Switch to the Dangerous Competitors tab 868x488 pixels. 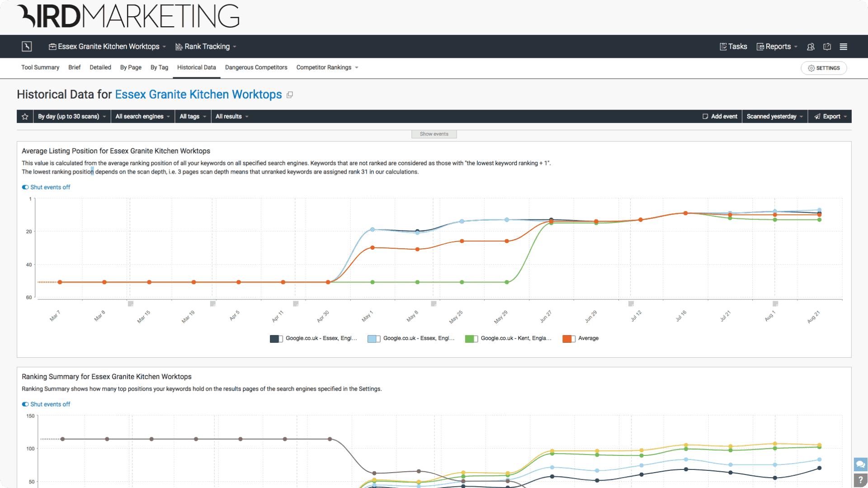(x=256, y=67)
